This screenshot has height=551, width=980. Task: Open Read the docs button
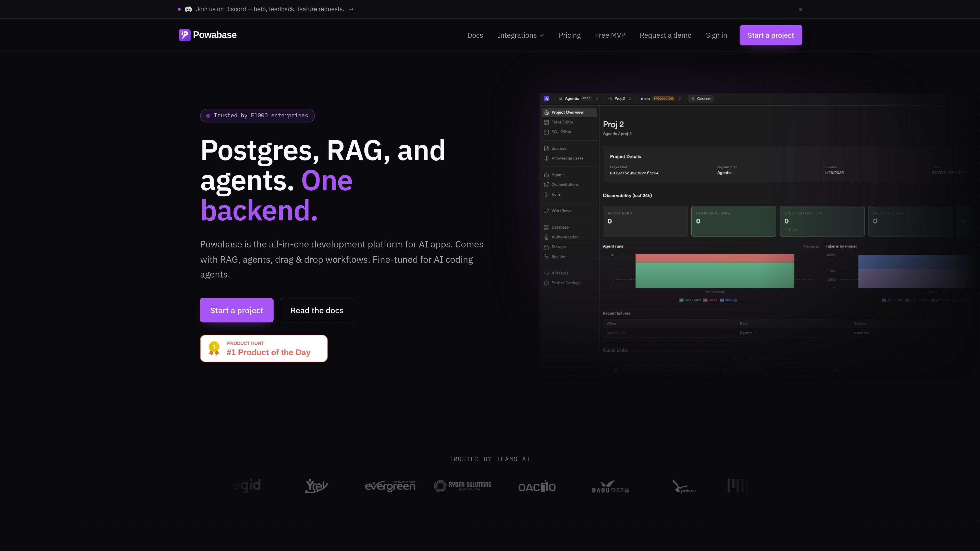[317, 310]
